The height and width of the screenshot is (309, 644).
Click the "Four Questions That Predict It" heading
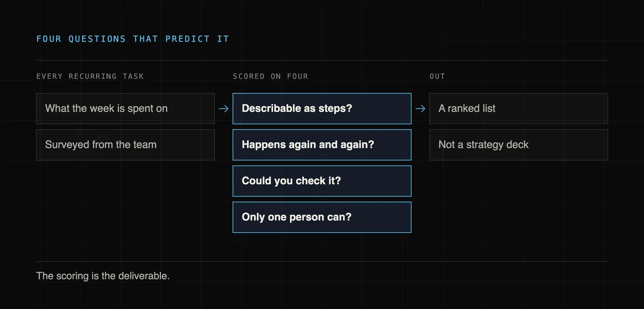tap(133, 39)
